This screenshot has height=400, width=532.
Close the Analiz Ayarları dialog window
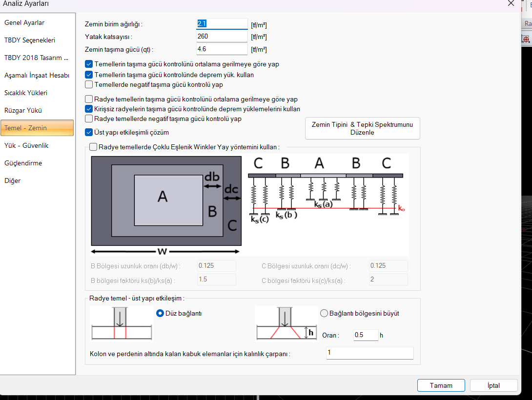point(511,3)
